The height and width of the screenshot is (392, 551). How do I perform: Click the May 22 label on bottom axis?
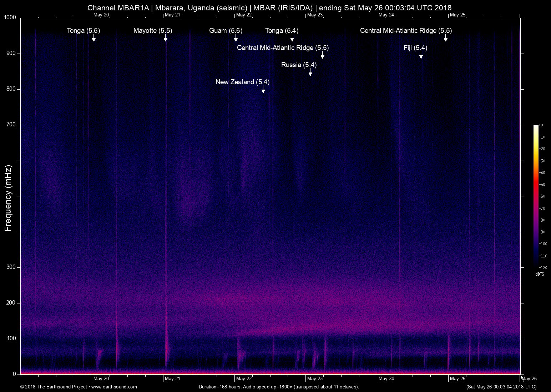coord(244,379)
